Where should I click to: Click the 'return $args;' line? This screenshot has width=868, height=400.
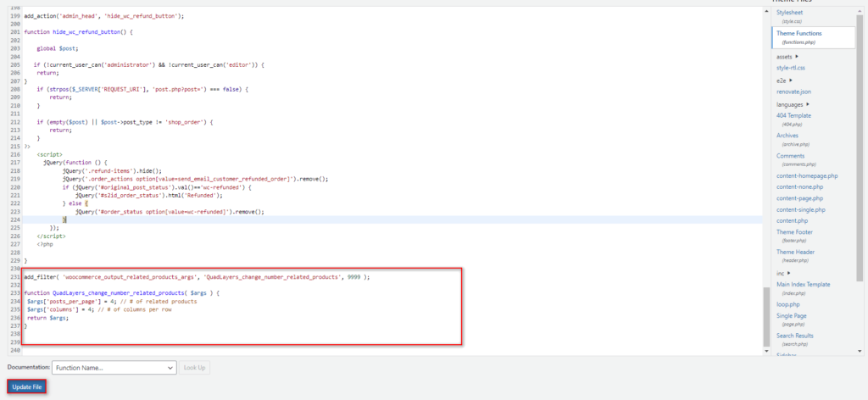pyautogui.click(x=47, y=318)
